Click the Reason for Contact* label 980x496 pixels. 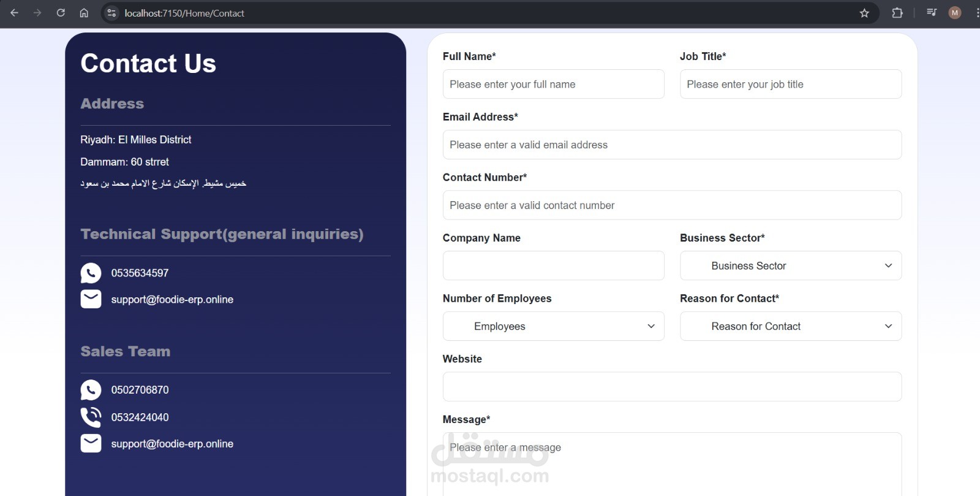point(729,299)
